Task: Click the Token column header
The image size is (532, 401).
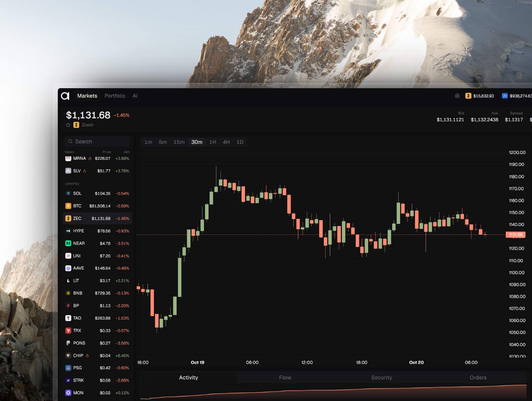Action: pos(69,152)
